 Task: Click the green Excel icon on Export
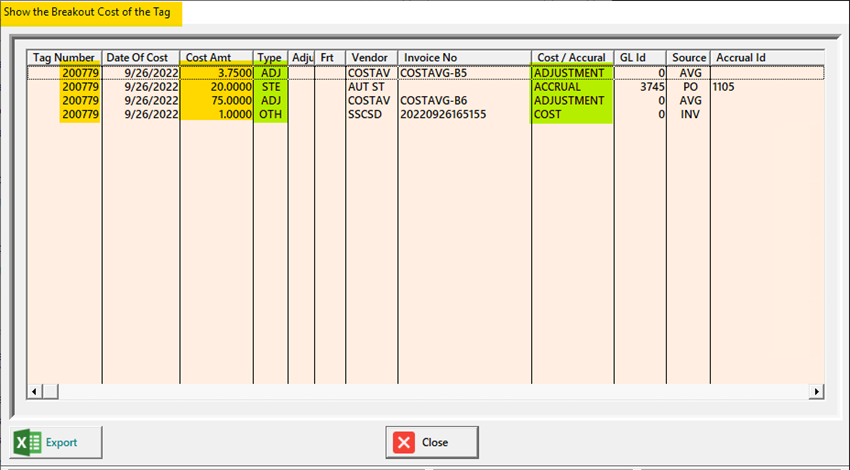28,442
